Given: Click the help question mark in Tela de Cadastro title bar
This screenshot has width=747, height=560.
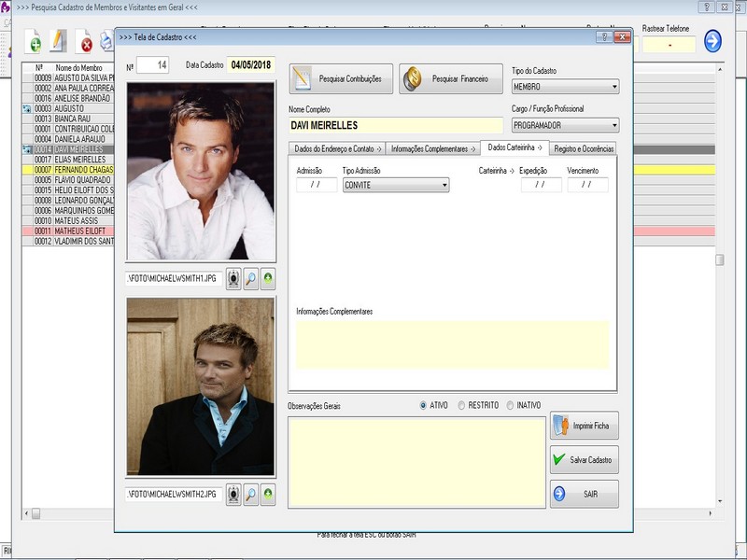Looking at the screenshot, I should 604,37.
